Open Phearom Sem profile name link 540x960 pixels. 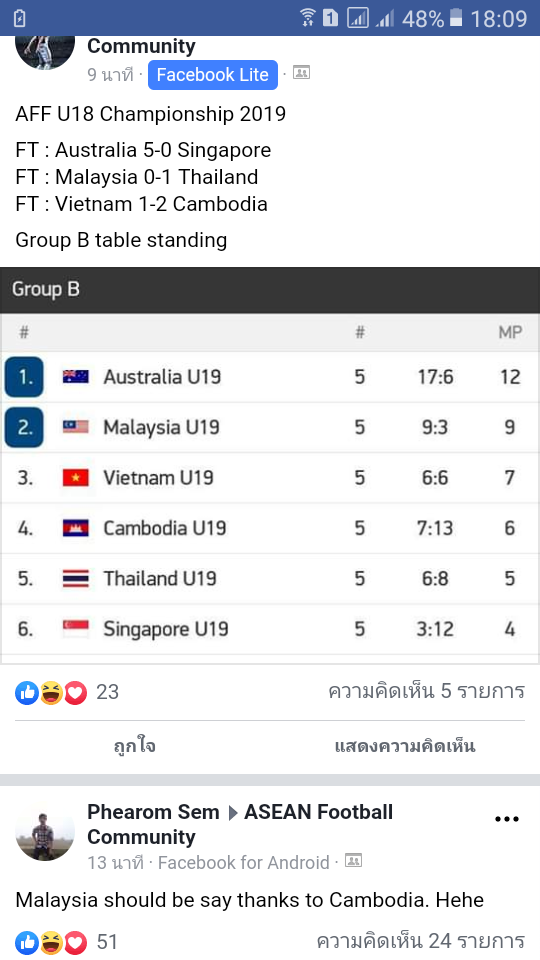pos(153,812)
